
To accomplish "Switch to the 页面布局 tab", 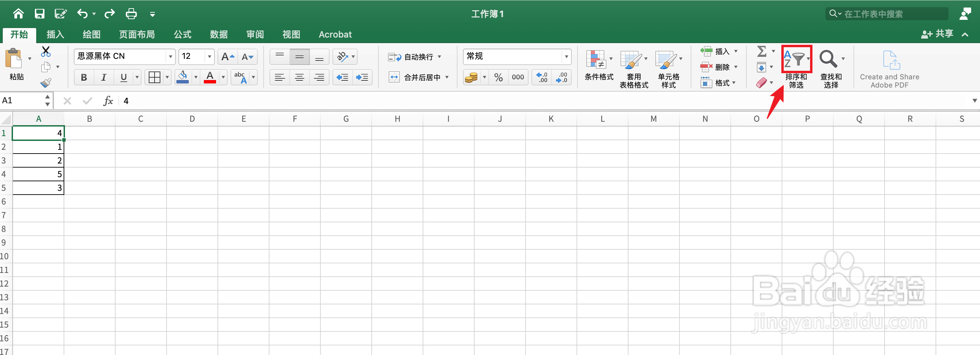I will pyautogui.click(x=137, y=35).
